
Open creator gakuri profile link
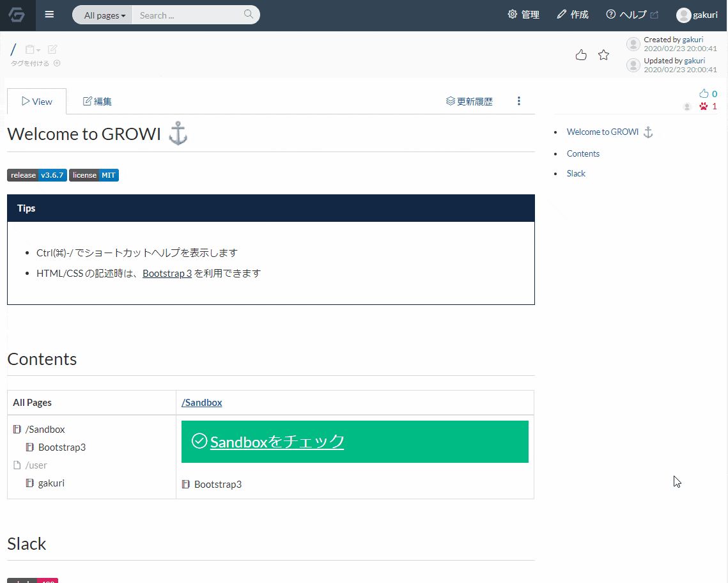pyautogui.click(x=692, y=40)
